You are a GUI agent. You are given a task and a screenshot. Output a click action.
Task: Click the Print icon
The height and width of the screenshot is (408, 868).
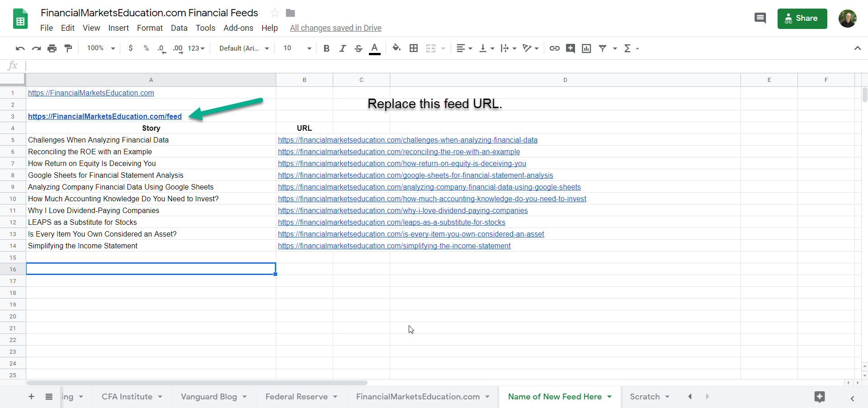pyautogui.click(x=52, y=48)
